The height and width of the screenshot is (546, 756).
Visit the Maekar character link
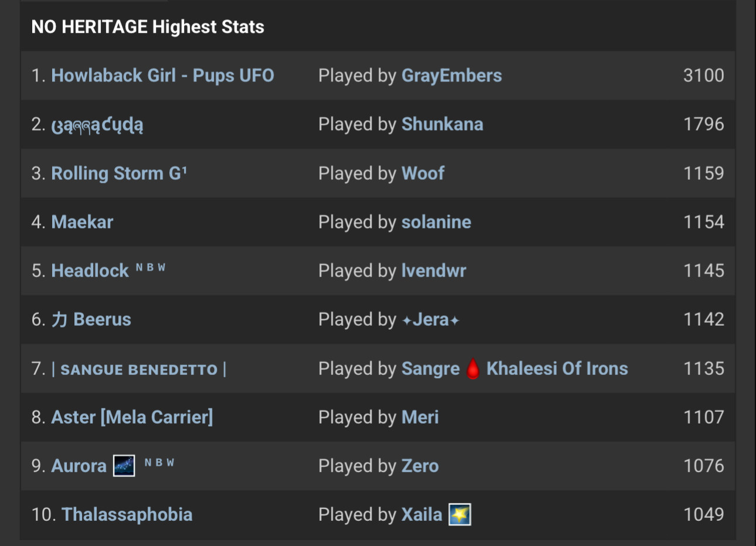click(82, 222)
